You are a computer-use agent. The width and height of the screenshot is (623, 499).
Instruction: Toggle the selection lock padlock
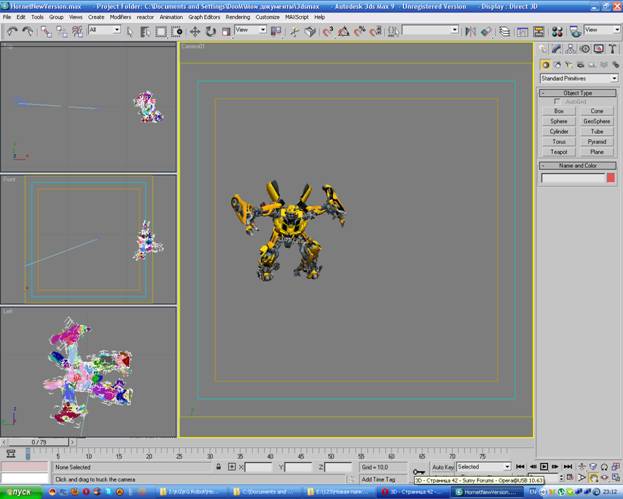(x=218, y=467)
